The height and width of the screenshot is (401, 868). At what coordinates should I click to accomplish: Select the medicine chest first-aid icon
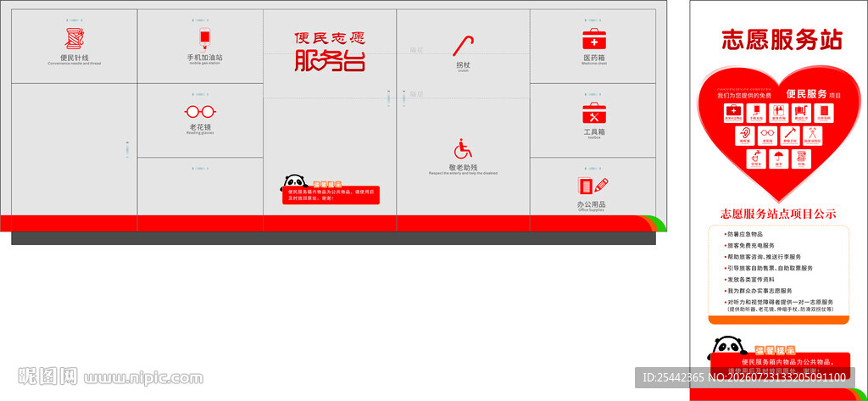pos(594,39)
